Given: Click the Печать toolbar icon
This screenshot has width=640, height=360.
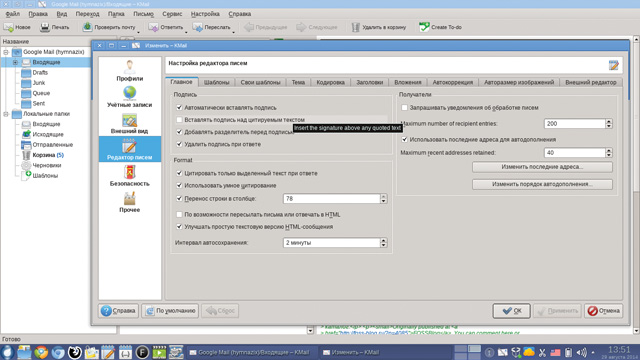Looking at the screenshot, I should point(44,27).
